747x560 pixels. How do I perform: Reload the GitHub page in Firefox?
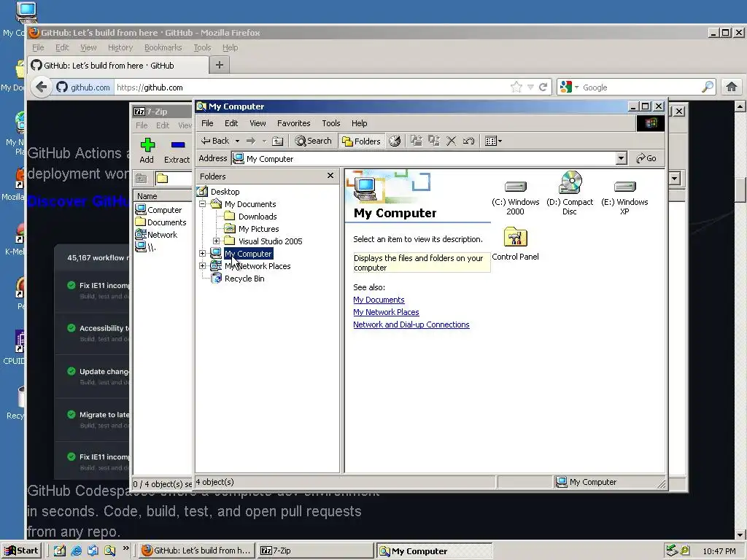click(x=543, y=87)
